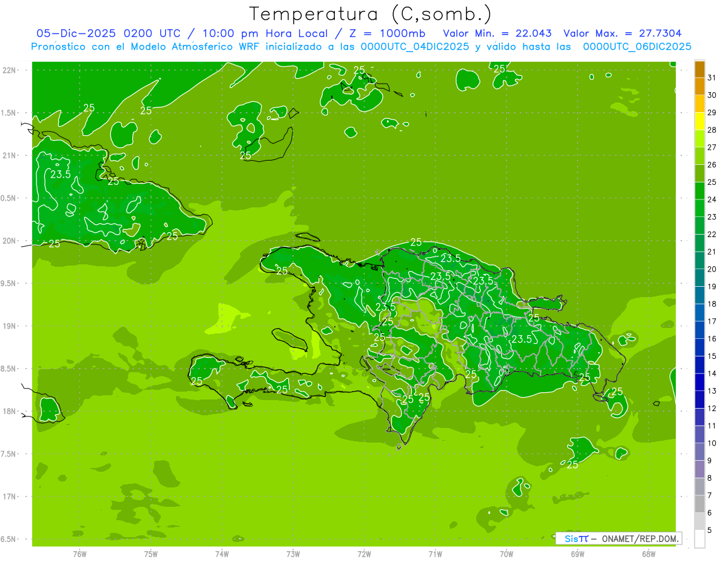Click the color scale label 15
The width and height of the screenshot is (728, 562).
[712, 356]
